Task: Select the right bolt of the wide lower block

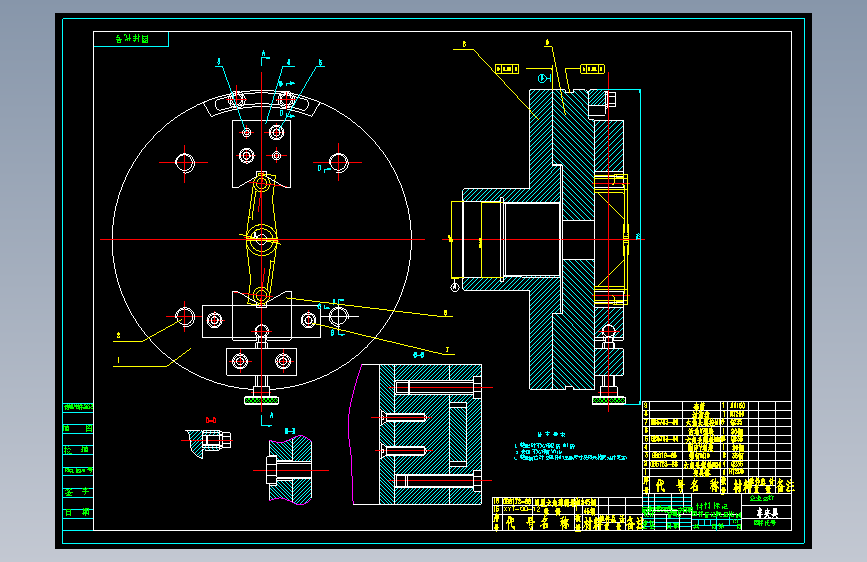Action: pyautogui.click(x=309, y=320)
